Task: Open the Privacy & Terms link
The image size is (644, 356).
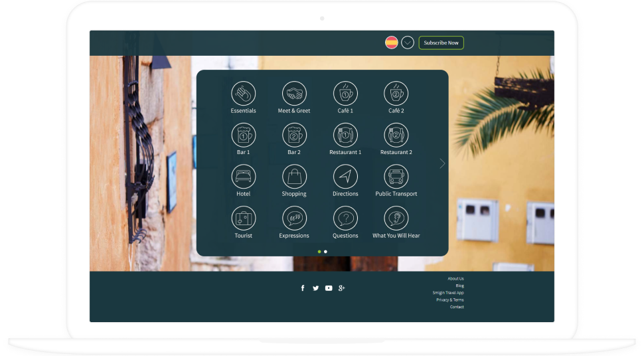Action: coord(449,300)
